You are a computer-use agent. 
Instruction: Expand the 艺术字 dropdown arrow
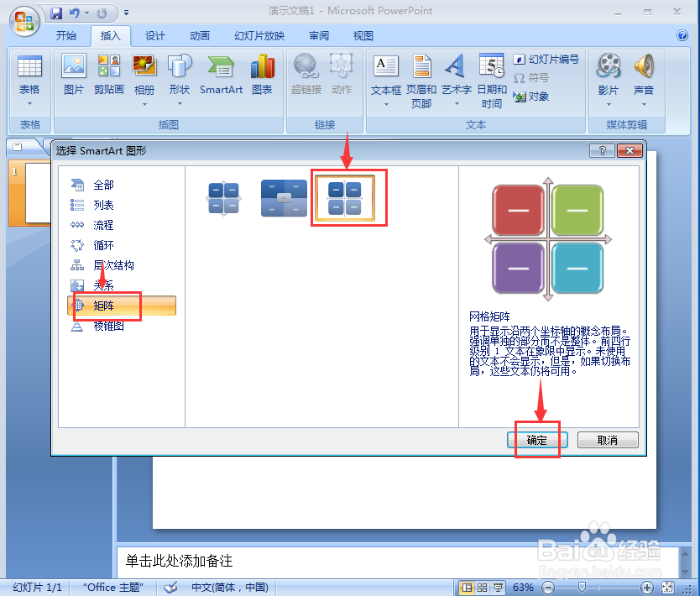[x=457, y=104]
